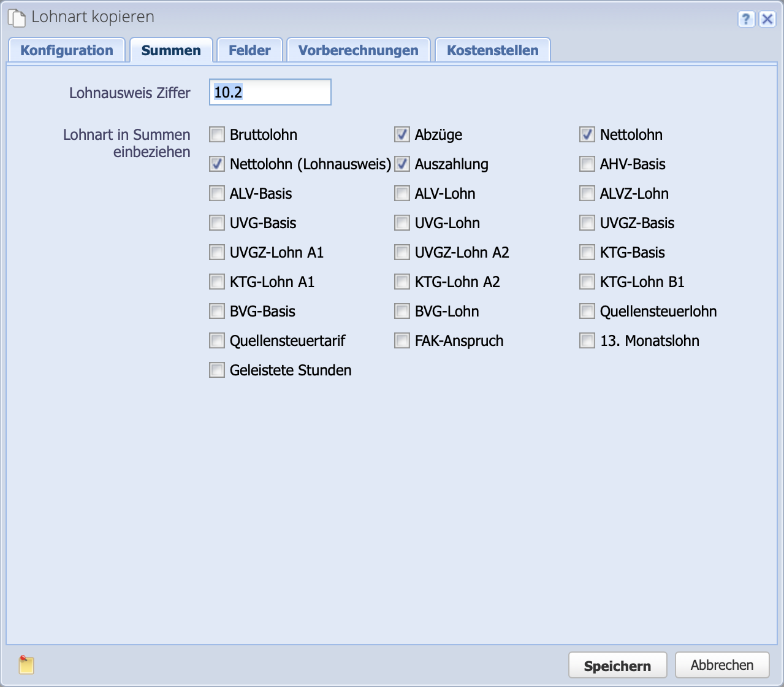Click the Lohnausweis Ziffer input field

(x=270, y=92)
